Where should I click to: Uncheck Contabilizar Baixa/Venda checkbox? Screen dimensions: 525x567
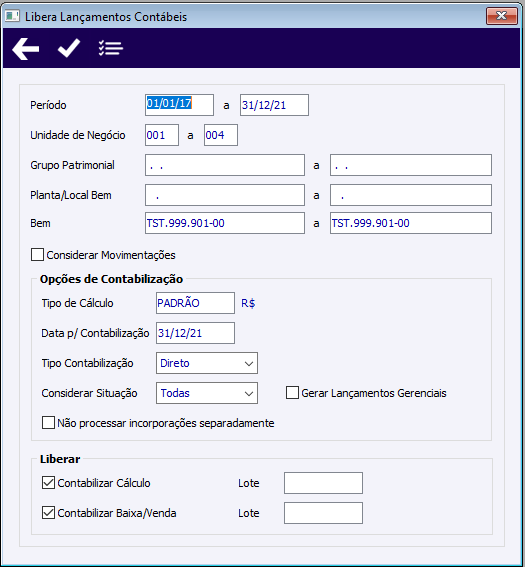click(x=48, y=513)
